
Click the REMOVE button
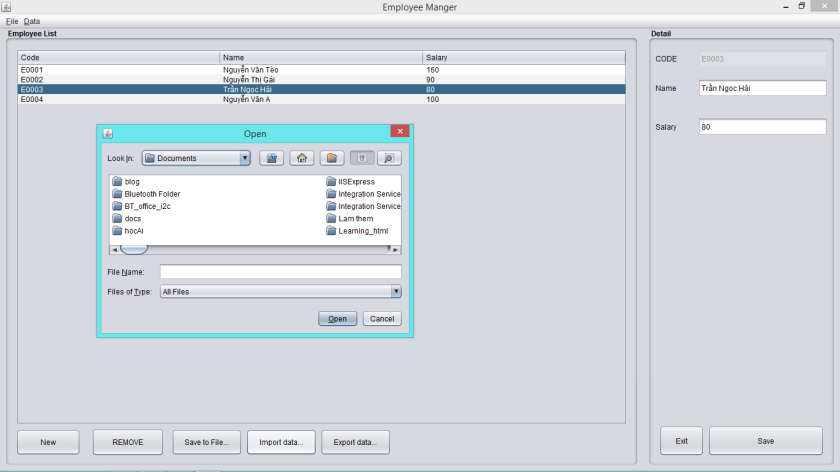(x=128, y=442)
